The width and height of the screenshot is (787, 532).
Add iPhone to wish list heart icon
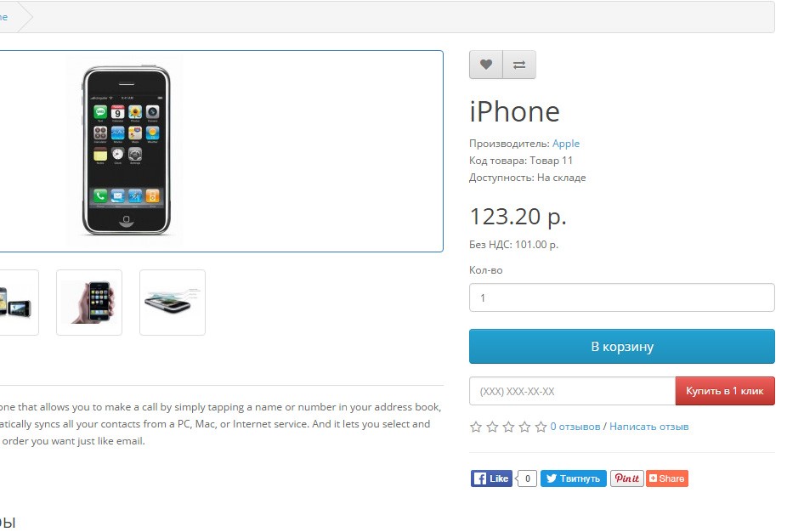(486, 65)
